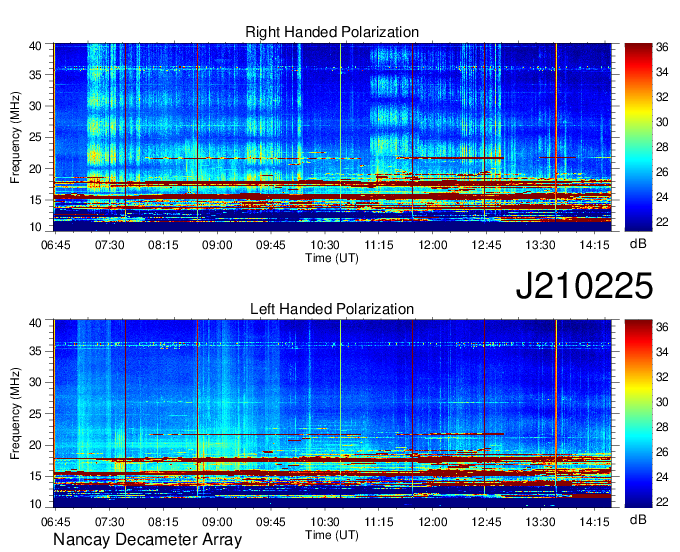Click the 10:30 time tick of Left Handed plot
Viewport: 680px width, 552px height.
tap(325, 522)
